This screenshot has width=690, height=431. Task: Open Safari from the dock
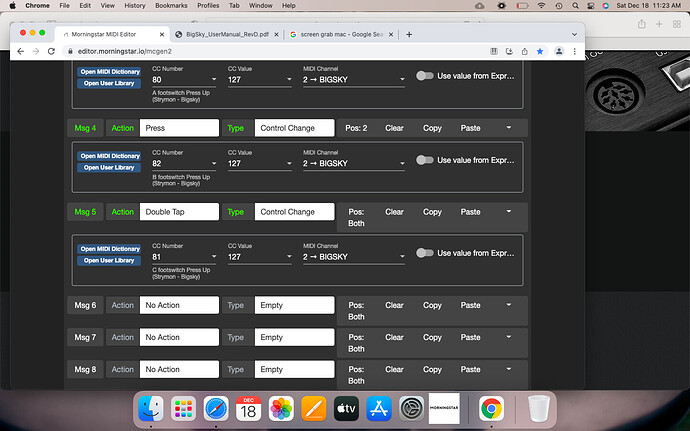(216, 409)
